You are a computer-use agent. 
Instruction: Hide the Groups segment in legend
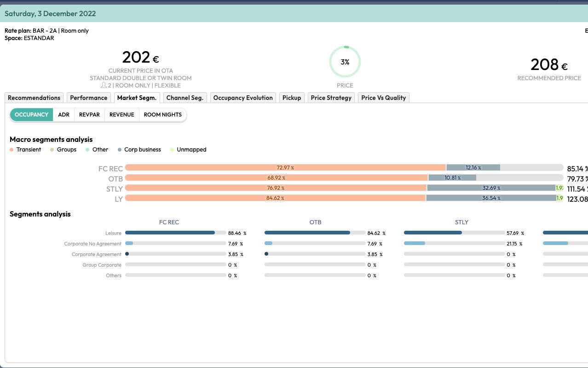click(x=63, y=150)
